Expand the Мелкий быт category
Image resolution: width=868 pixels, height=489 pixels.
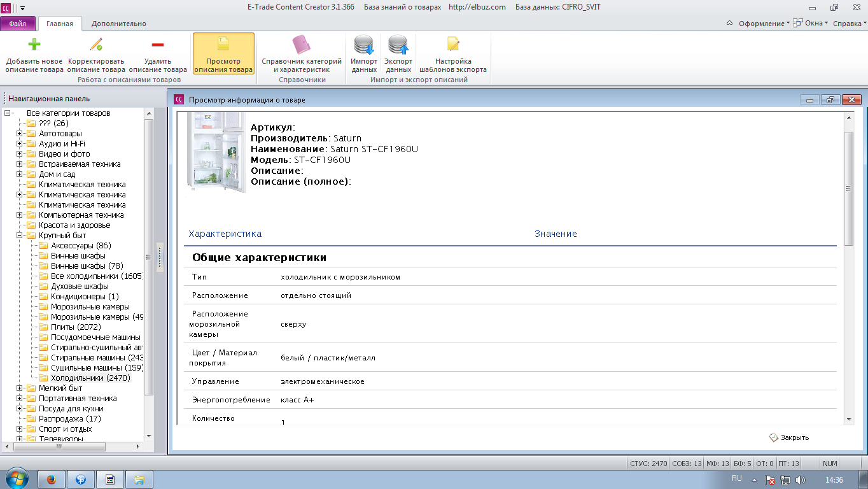[19, 388]
